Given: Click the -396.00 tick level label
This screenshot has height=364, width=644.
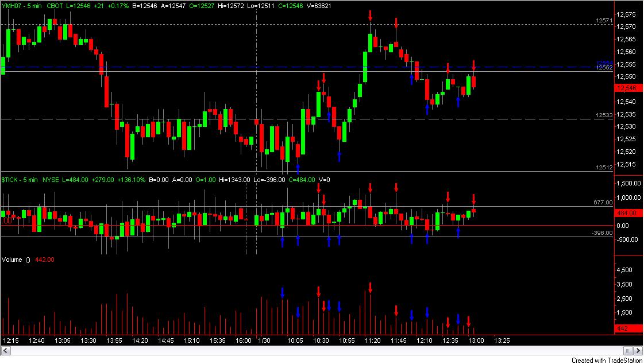Looking at the screenshot, I should tap(603, 233).
